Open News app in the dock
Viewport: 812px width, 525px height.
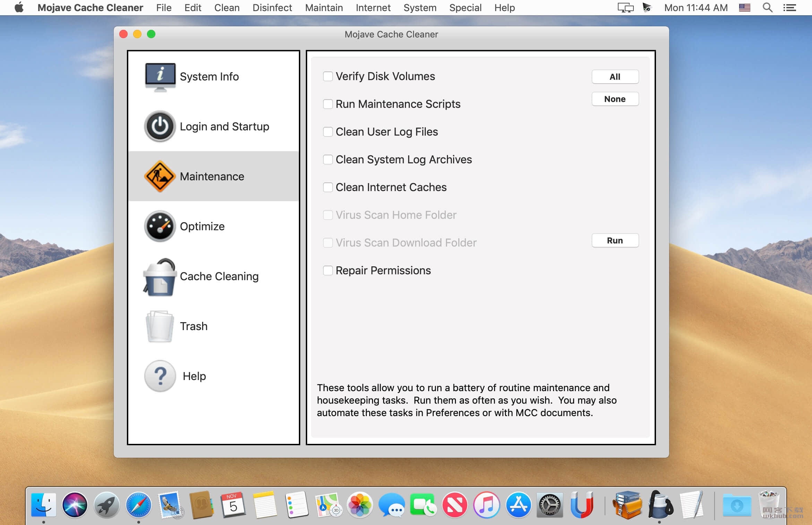[455, 505]
